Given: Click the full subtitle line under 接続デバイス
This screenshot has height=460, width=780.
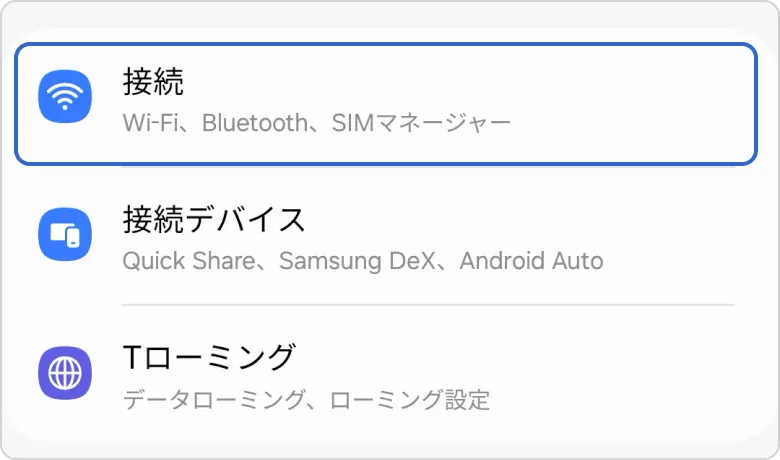Looking at the screenshot, I should click(x=362, y=262).
